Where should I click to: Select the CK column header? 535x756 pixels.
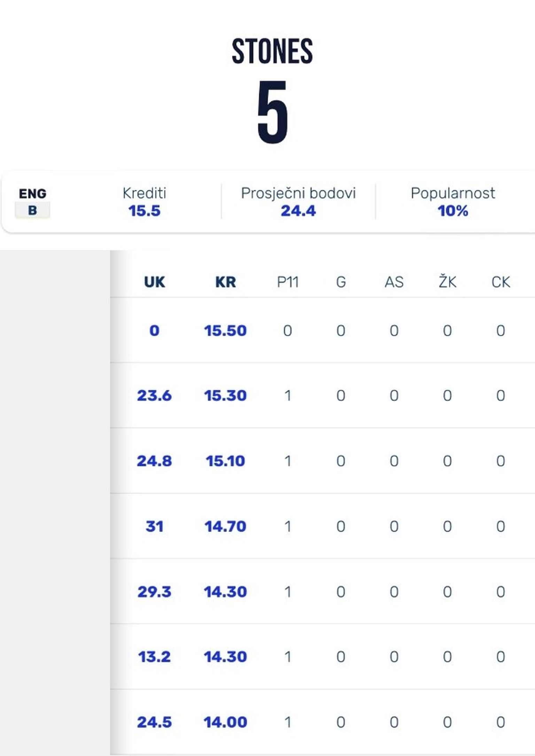click(501, 282)
